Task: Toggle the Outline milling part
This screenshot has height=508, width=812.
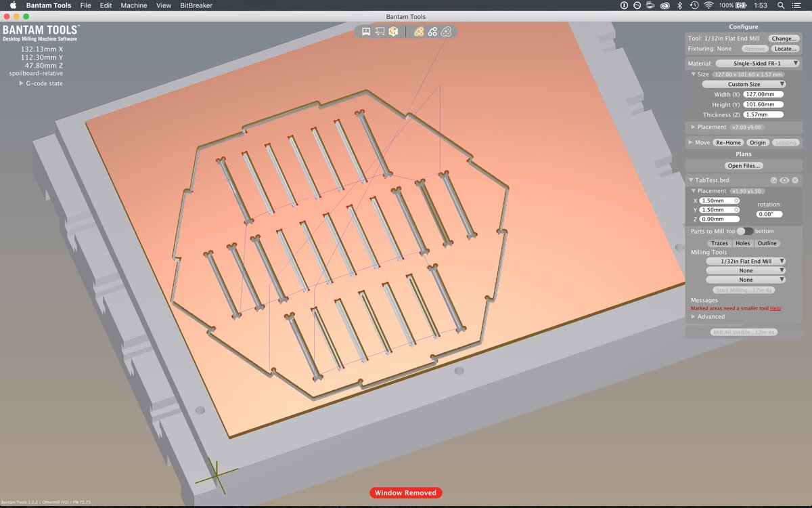Action: coord(767,243)
